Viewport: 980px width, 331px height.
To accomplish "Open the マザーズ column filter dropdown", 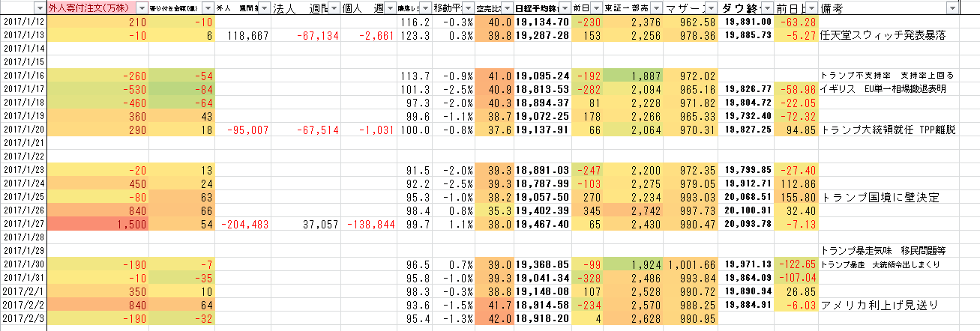I will click(710, 7).
